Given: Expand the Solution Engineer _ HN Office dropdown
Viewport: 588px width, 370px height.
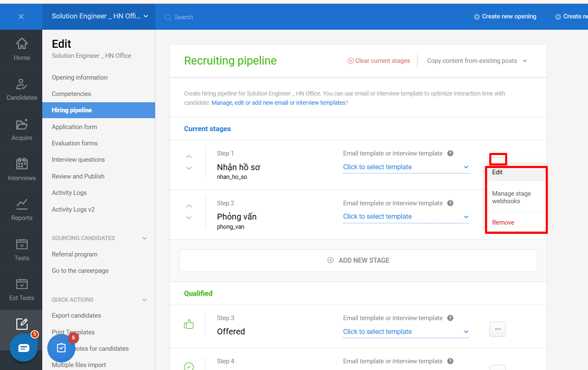Looking at the screenshot, I should [100, 16].
